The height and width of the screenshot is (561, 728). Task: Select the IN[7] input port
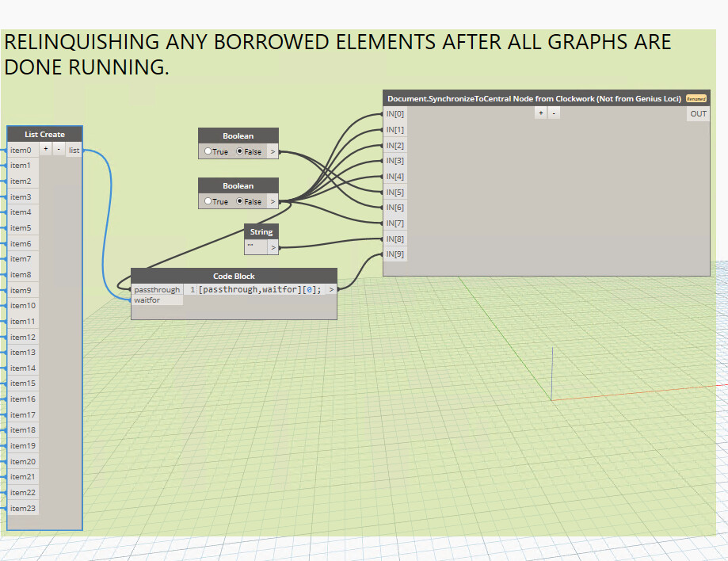395,223
